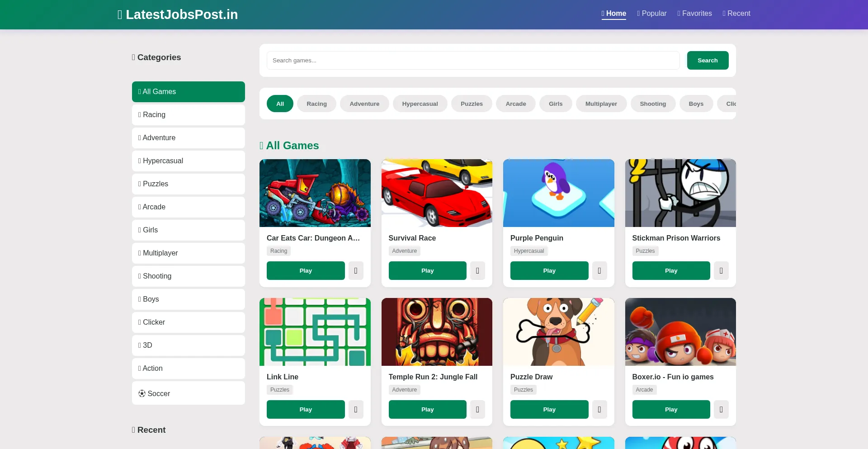Click the icon button beside Play on Stickman Prison Warriors card
This screenshot has height=449, width=868.
click(x=721, y=270)
